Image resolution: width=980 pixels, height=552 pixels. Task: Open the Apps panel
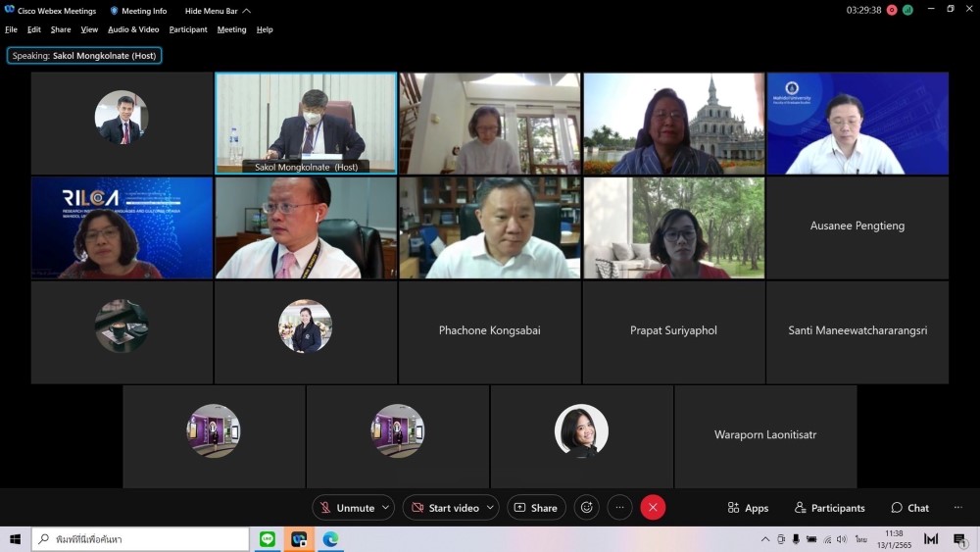pyautogui.click(x=748, y=508)
